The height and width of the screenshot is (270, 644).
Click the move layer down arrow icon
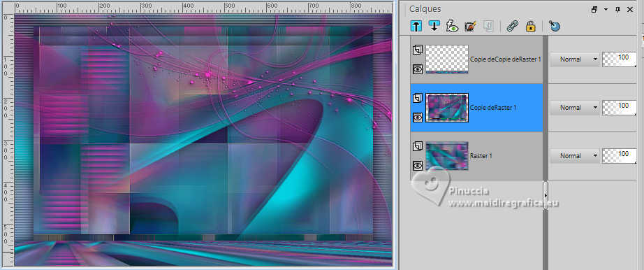pyautogui.click(x=434, y=27)
